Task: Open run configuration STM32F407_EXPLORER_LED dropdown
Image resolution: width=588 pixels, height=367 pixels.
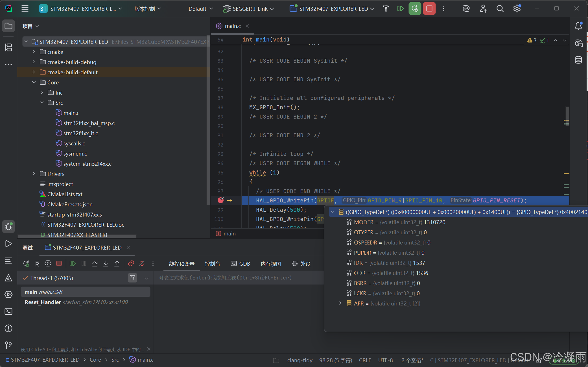Action: click(x=332, y=9)
